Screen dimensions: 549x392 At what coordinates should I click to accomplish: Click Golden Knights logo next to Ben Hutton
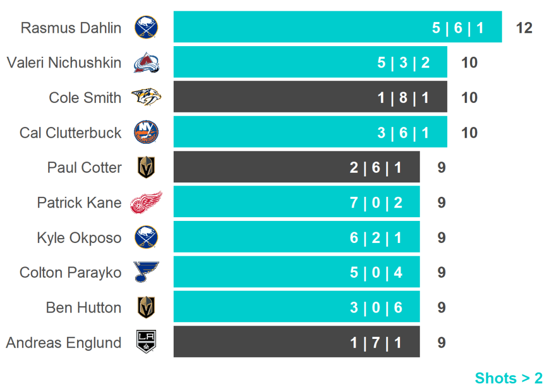(x=146, y=308)
